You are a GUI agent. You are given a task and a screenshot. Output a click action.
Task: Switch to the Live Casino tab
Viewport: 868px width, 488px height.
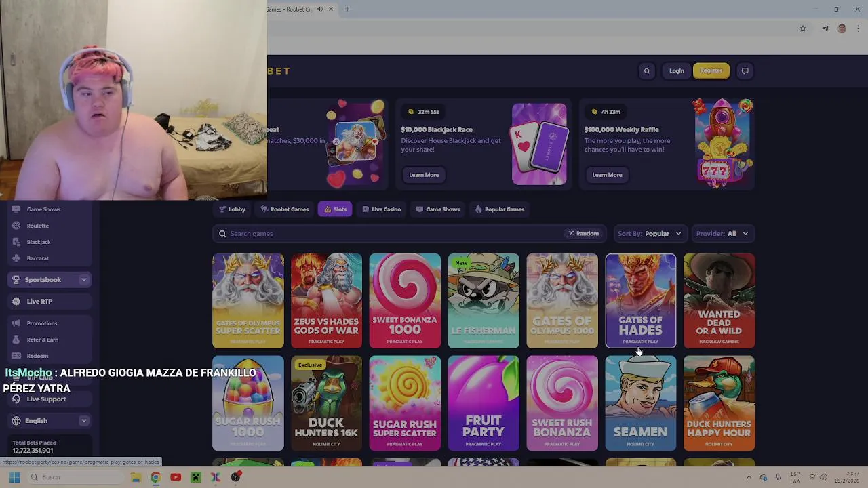[382, 209]
